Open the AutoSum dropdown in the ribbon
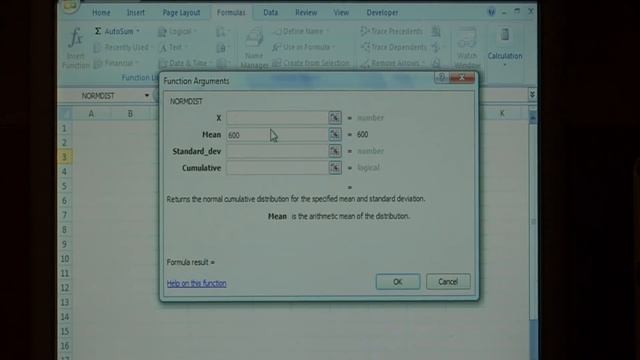 [x=117, y=31]
